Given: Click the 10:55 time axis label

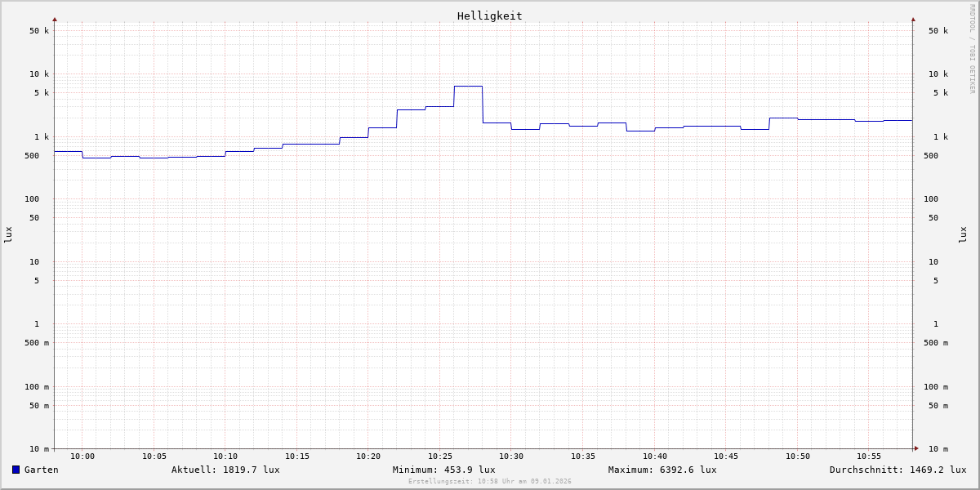Looking at the screenshot, I should (869, 457).
